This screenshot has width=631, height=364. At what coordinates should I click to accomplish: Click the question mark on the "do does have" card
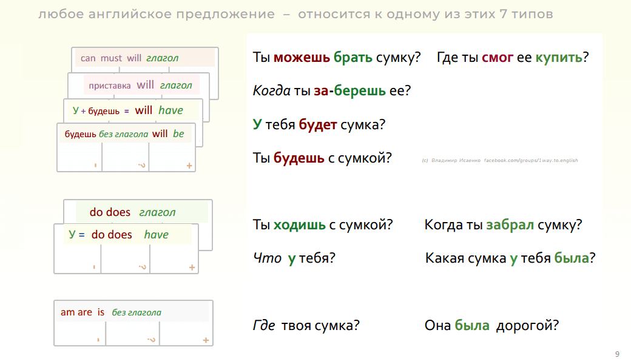click(141, 266)
